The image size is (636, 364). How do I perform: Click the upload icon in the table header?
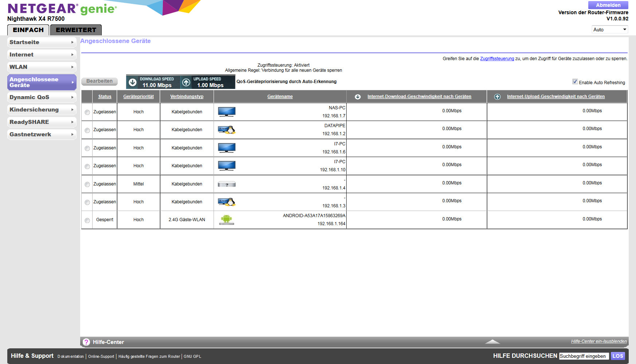pos(497,97)
